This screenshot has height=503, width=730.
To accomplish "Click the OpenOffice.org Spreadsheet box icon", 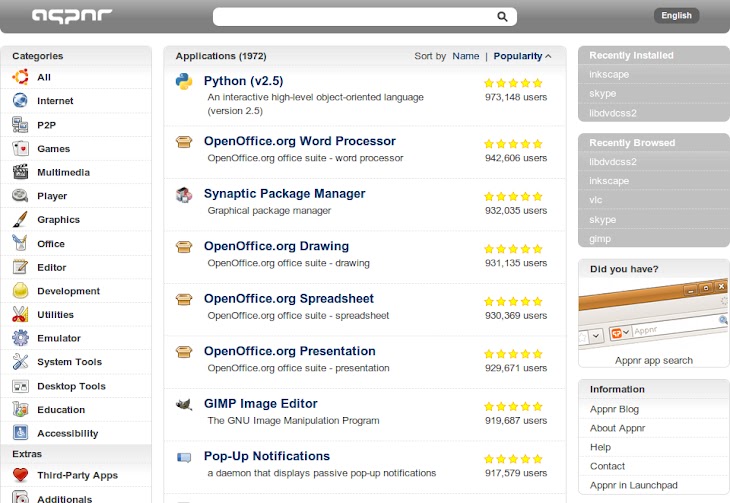I will click(184, 299).
